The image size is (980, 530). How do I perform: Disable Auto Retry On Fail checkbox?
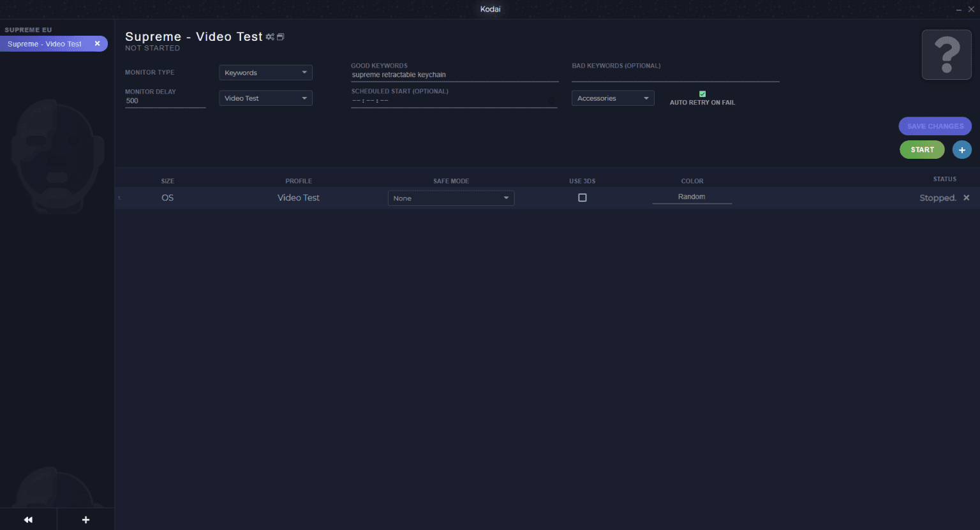coord(702,94)
